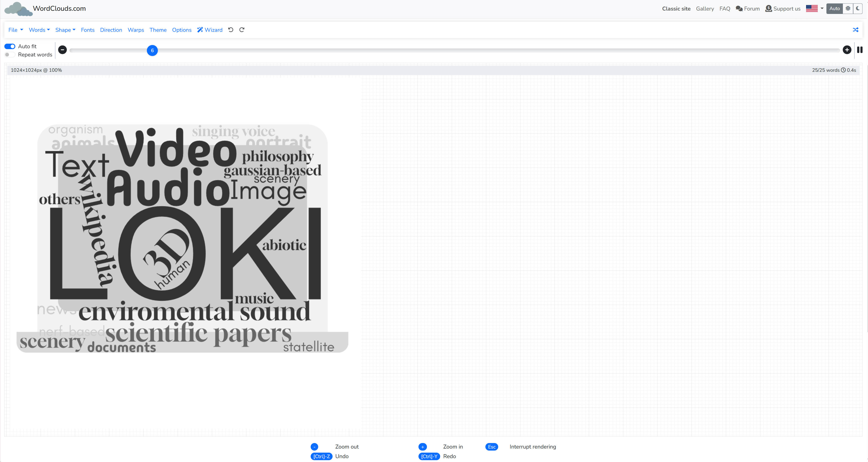Disable Auto fit
This screenshot has width=868, height=462.
coord(10,46)
